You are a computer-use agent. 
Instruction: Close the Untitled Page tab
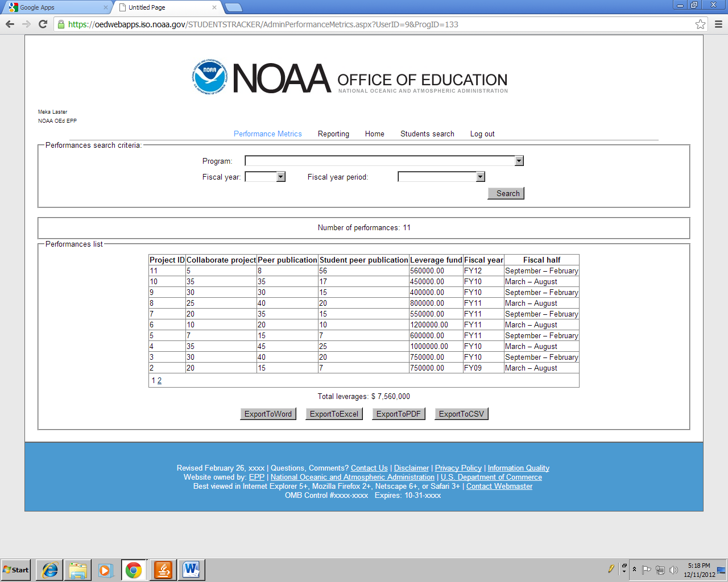pyautogui.click(x=214, y=7)
